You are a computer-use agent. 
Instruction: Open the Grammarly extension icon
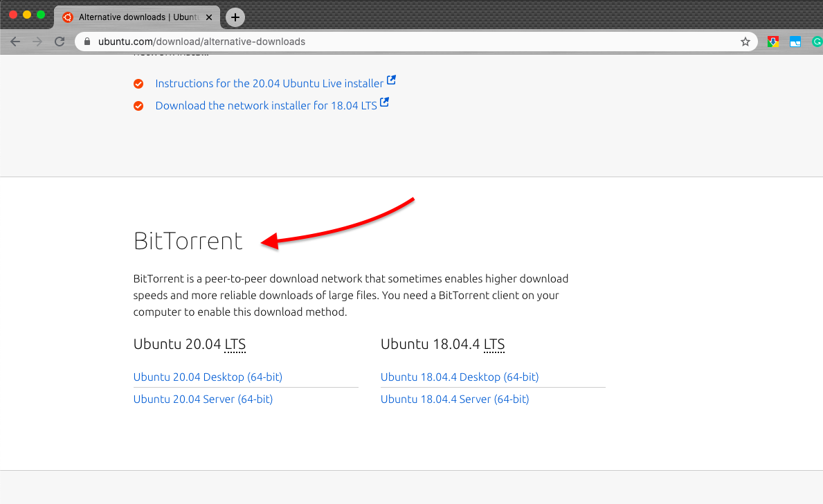(x=817, y=42)
